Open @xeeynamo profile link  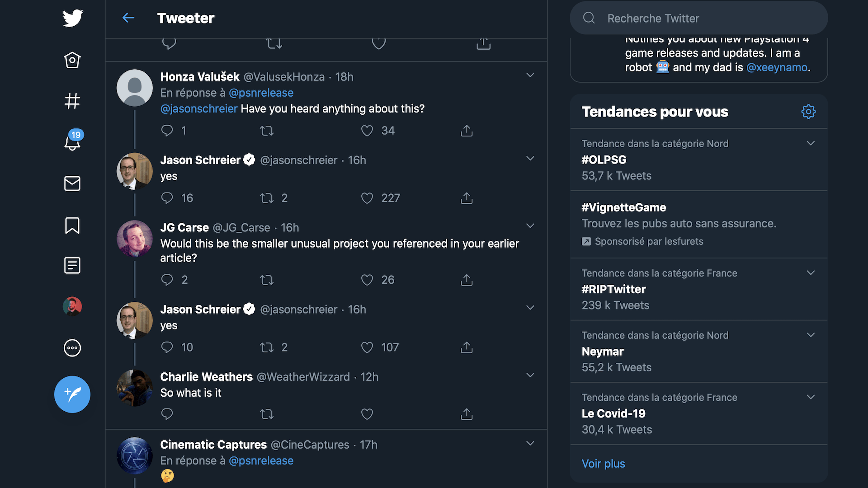point(777,67)
